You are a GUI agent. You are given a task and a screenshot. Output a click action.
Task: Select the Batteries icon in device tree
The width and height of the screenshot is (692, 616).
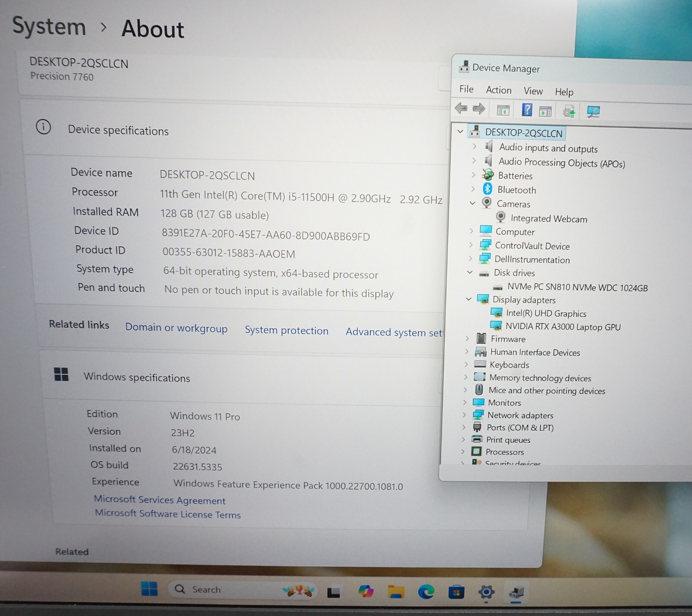click(488, 175)
